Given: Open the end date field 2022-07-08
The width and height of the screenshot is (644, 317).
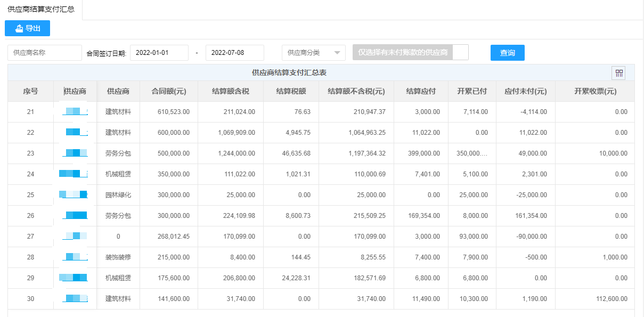Looking at the screenshot, I should pos(235,53).
